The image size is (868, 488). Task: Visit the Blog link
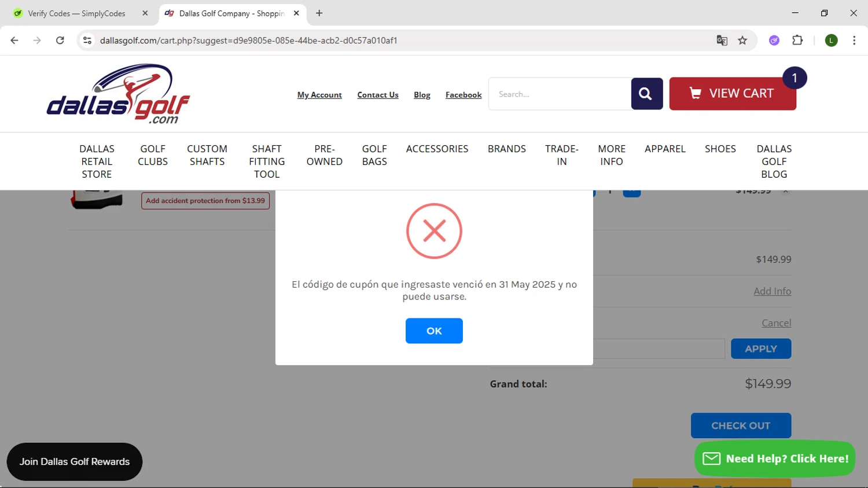(422, 95)
